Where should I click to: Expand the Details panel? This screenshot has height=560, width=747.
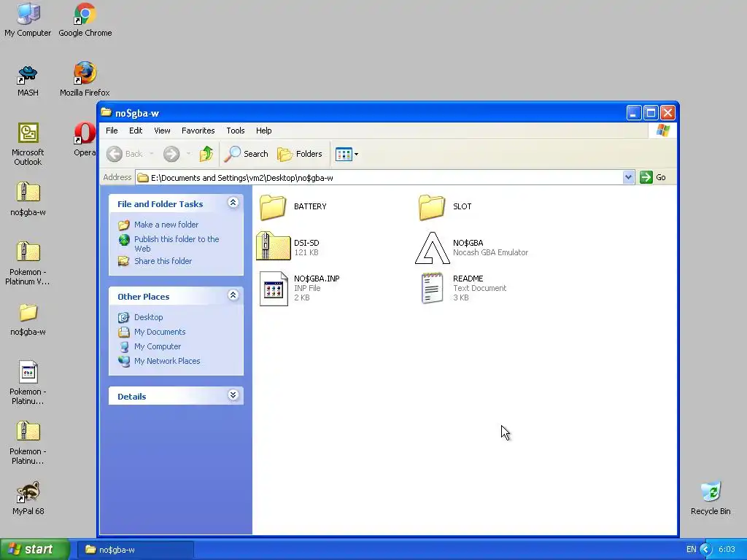233,395
